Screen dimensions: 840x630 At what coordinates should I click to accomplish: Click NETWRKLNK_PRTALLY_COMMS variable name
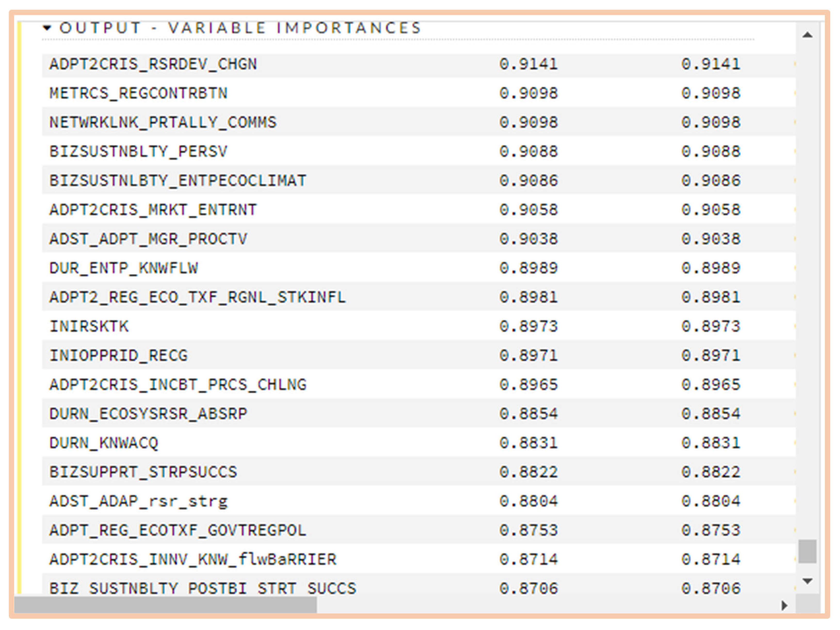coord(163,123)
